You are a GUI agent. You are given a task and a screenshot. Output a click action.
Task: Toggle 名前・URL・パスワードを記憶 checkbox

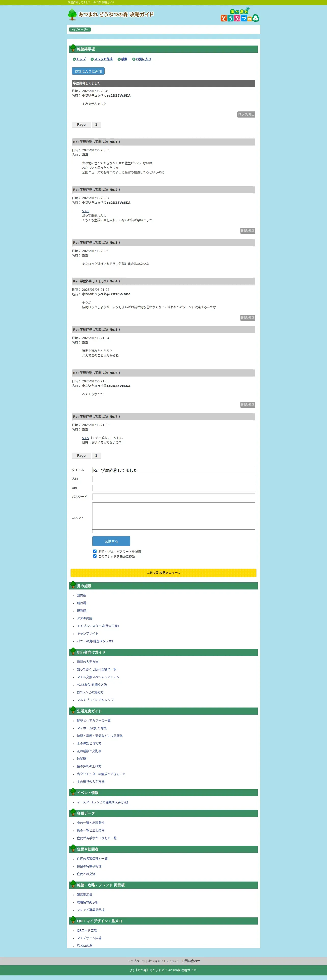coord(95,551)
